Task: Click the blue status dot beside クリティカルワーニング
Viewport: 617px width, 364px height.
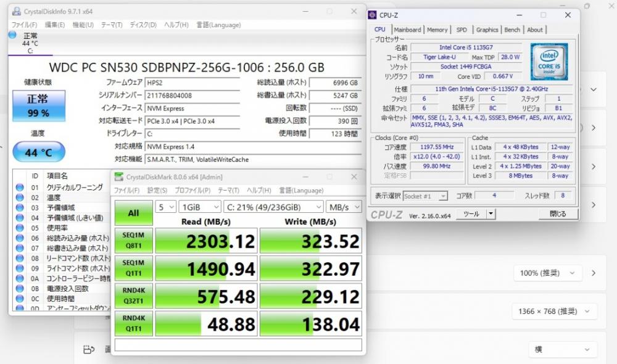Action: click(x=19, y=187)
